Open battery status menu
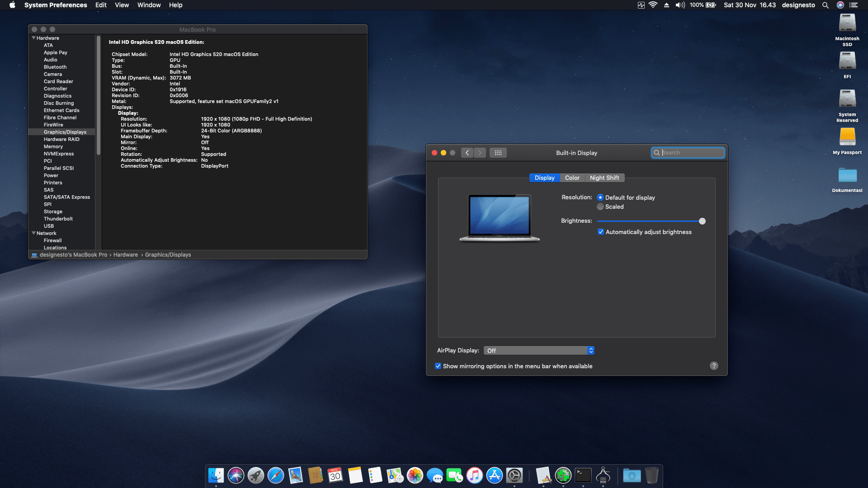Image resolution: width=868 pixels, height=488 pixels. tap(703, 5)
